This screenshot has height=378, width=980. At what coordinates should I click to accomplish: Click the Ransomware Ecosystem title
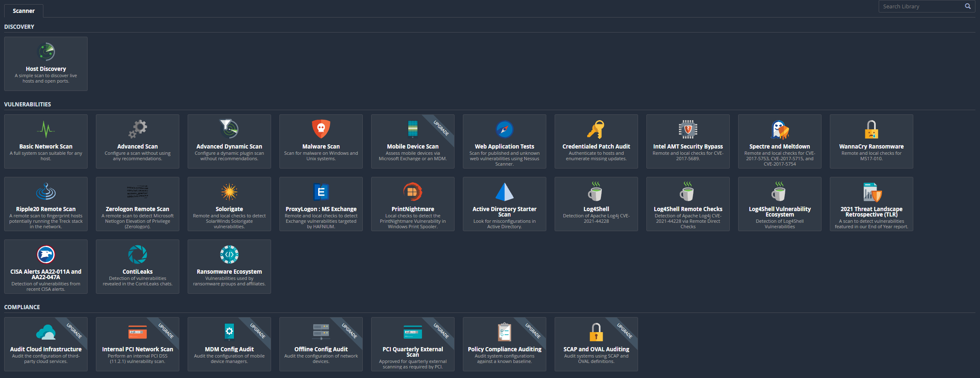coord(229,272)
